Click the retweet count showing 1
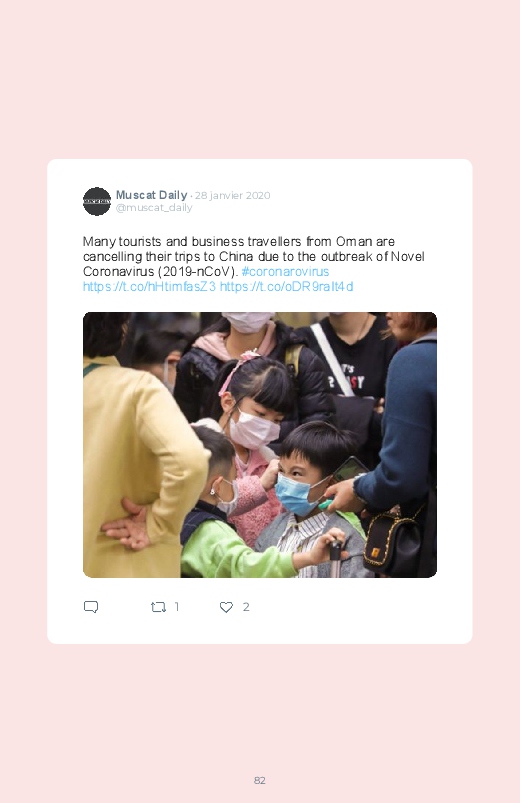The width and height of the screenshot is (520, 803). tap(177, 607)
